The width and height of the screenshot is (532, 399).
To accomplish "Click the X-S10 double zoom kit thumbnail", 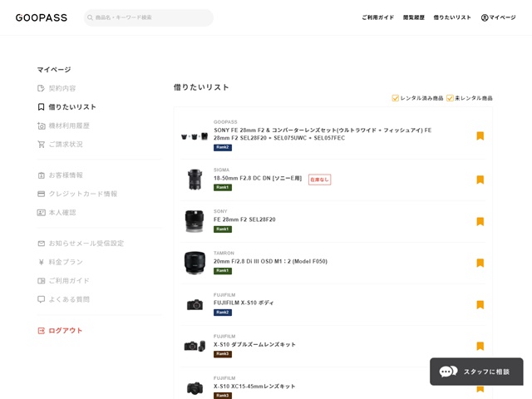I will tap(195, 346).
